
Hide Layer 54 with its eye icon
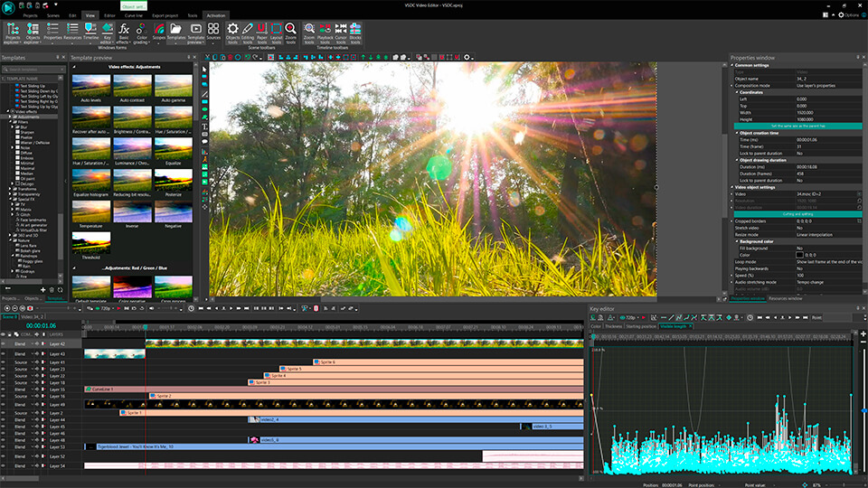[4, 466]
